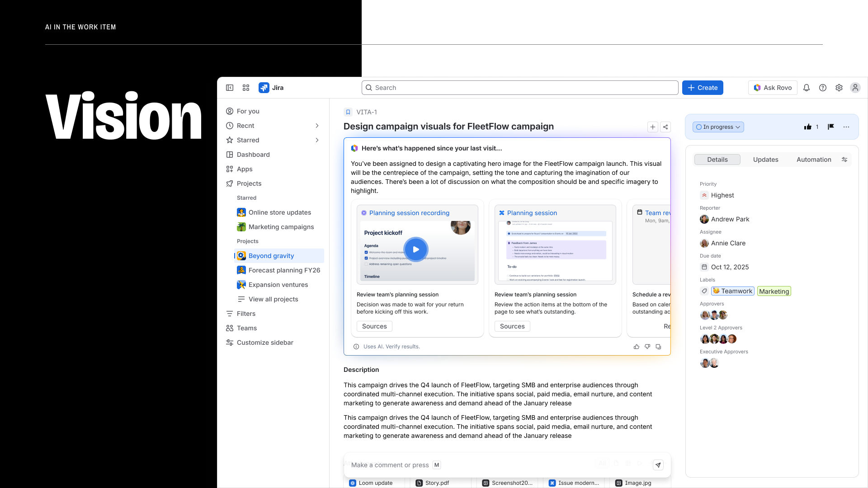
Task: Click the thumbs-up vote icon in the status bar
Action: (808, 127)
